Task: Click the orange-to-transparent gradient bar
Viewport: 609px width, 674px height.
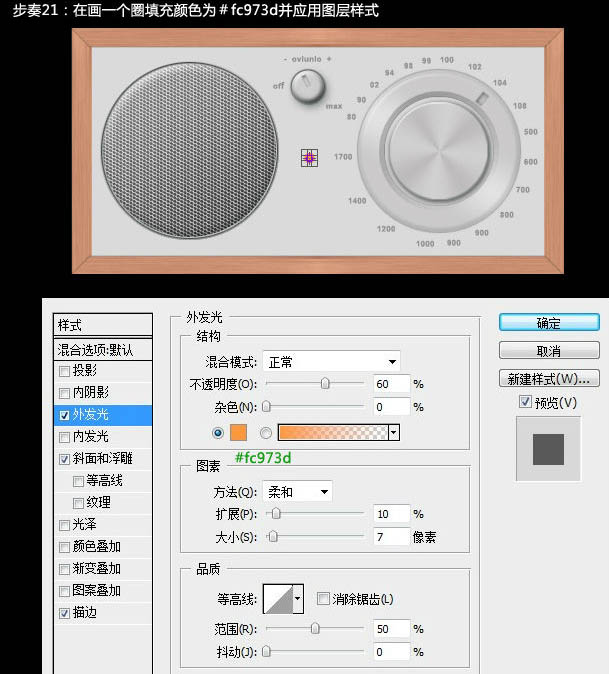Action: click(x=333, y=433)
